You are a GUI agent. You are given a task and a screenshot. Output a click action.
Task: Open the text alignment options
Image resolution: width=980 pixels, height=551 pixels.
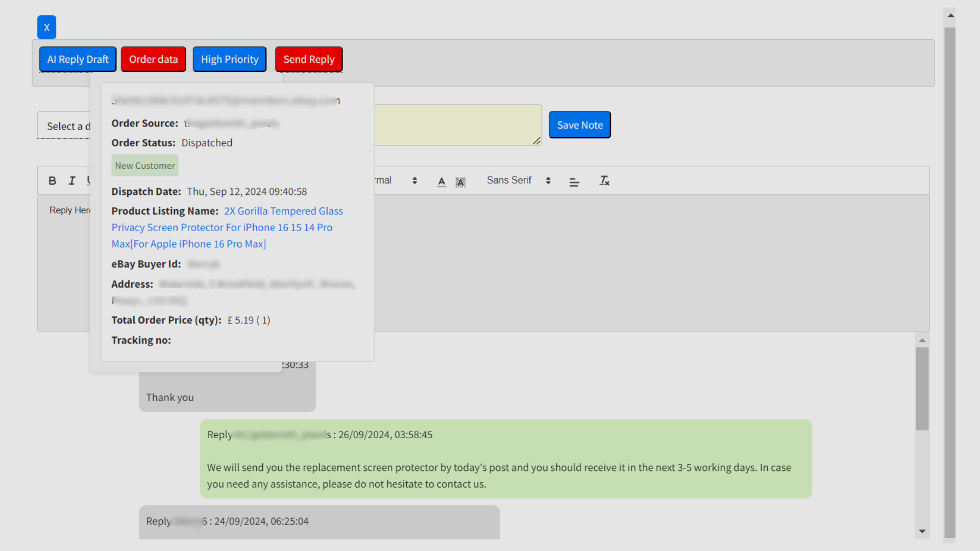(574, 181)
